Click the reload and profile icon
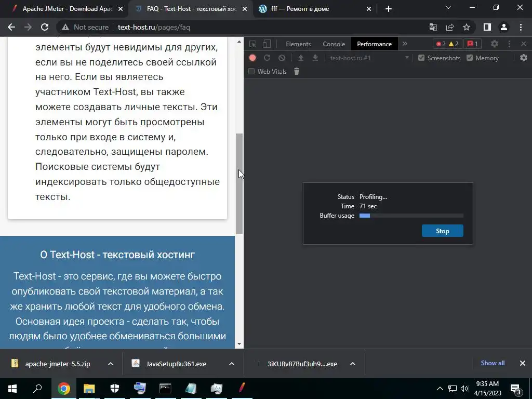532x399 pixels. pos(267,58)
